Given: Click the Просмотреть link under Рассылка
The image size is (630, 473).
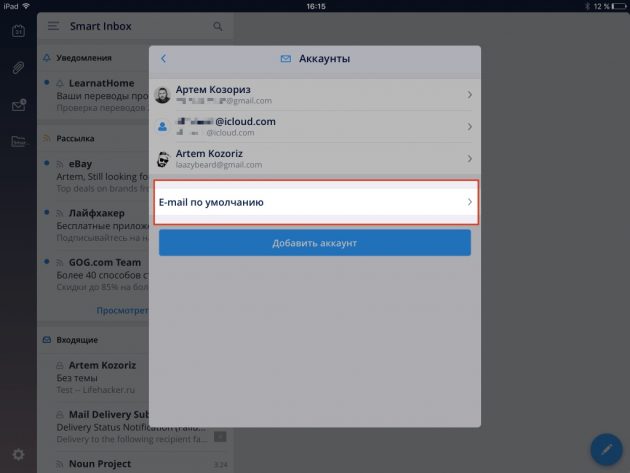Looking at the screenshot, I should 122,310.
